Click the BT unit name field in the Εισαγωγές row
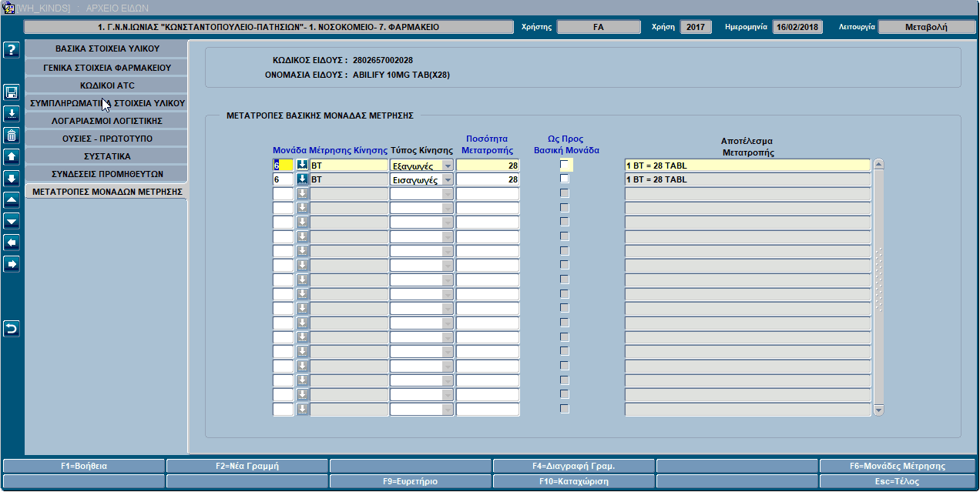Image resolution: width=980 pixels, height=492 pixels. point(349,179)
